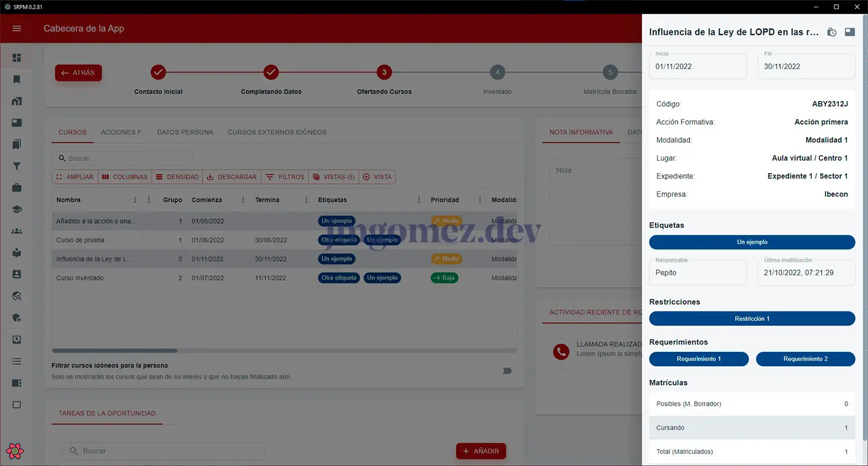Open the Nombre column options menu
The height and width of the screenshot is (466, 868).
click(x=135, y=200)
